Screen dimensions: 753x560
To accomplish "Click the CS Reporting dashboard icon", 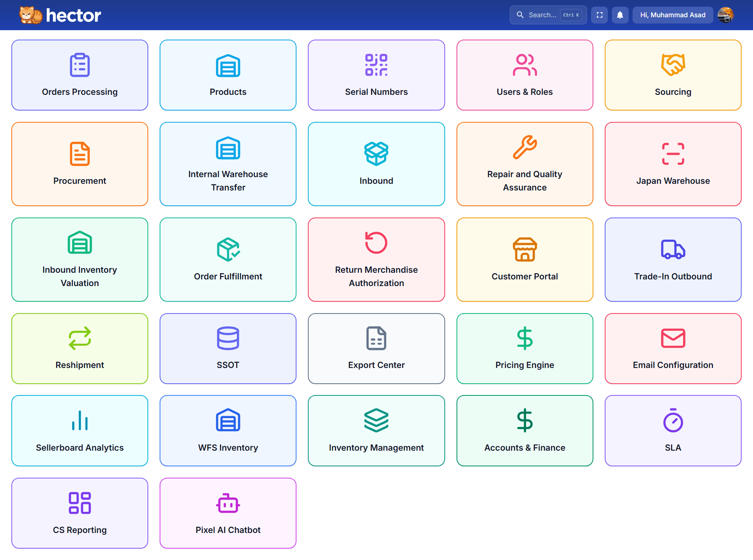I will [80, 503].
